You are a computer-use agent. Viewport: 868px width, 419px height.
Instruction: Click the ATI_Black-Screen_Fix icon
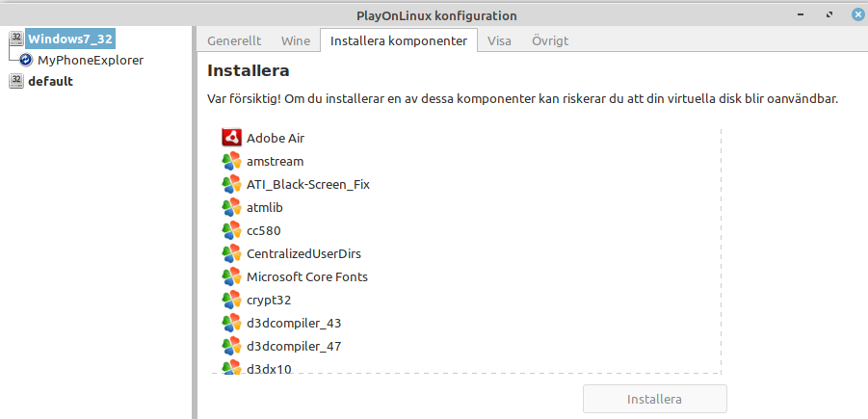click(230, 184)
